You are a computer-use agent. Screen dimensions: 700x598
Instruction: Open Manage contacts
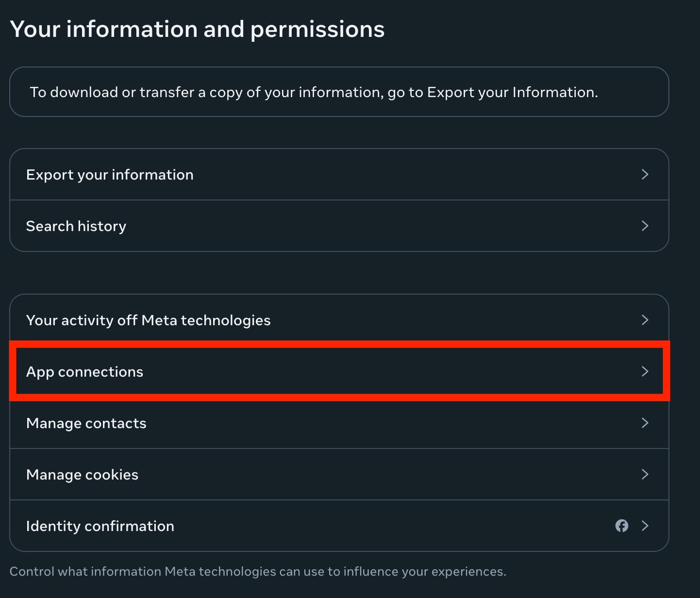339,423
